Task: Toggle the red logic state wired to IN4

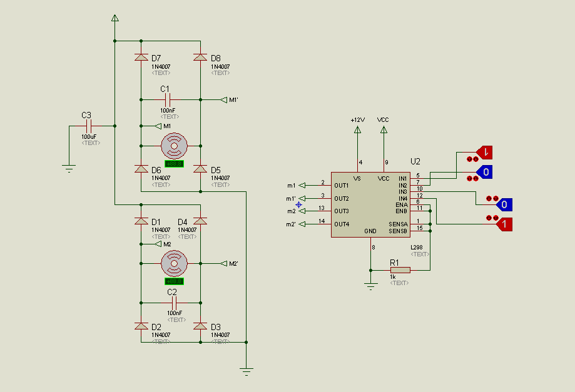Action: [x=504, y=224]
